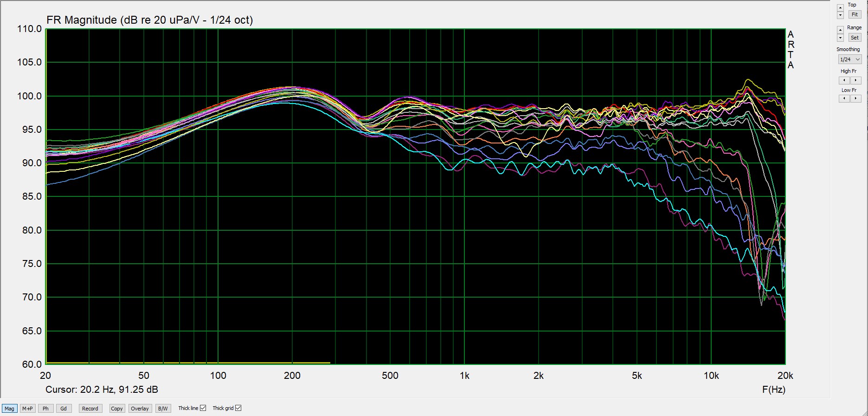Toggle B/W display mode
This screenshot has width=868, height=416.
pyautogui.click(x=163, y=409)
